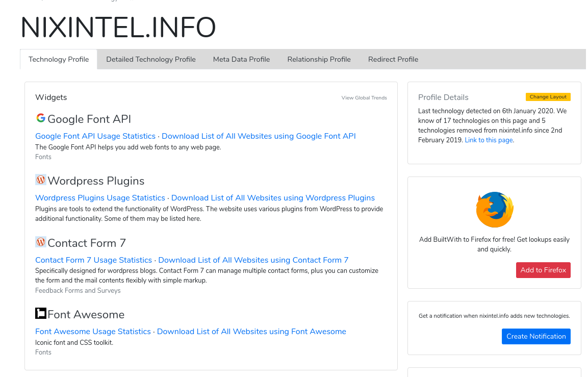Click 'Feedback Forms and Surveys' category label

[78, 291]
